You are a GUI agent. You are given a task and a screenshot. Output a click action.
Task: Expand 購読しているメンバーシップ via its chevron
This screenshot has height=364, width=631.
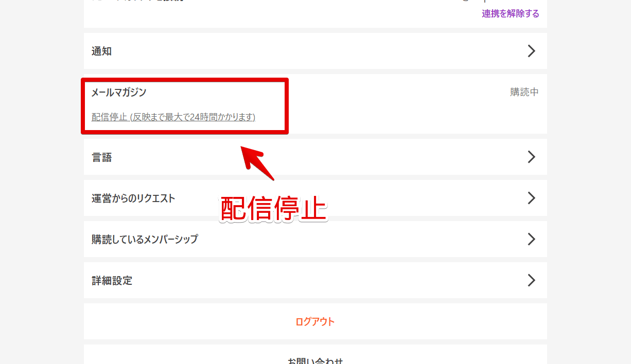[x=532, y=239]
